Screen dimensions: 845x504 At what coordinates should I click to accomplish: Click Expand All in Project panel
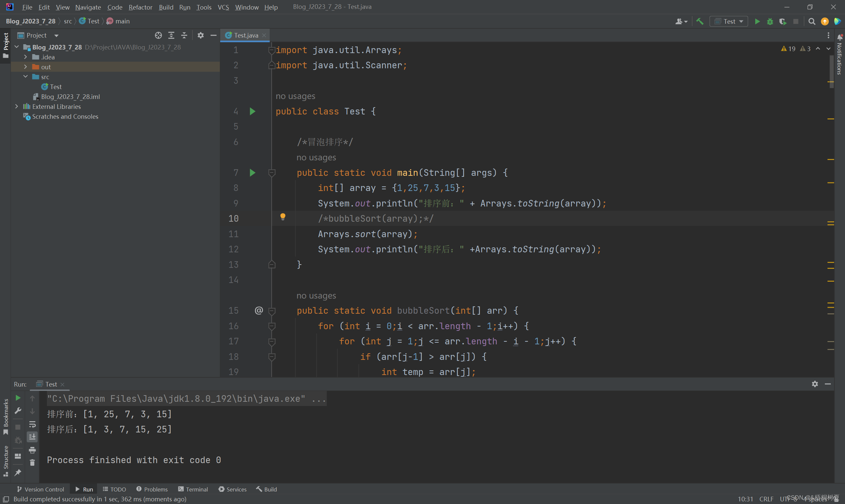tap(171, 35)
